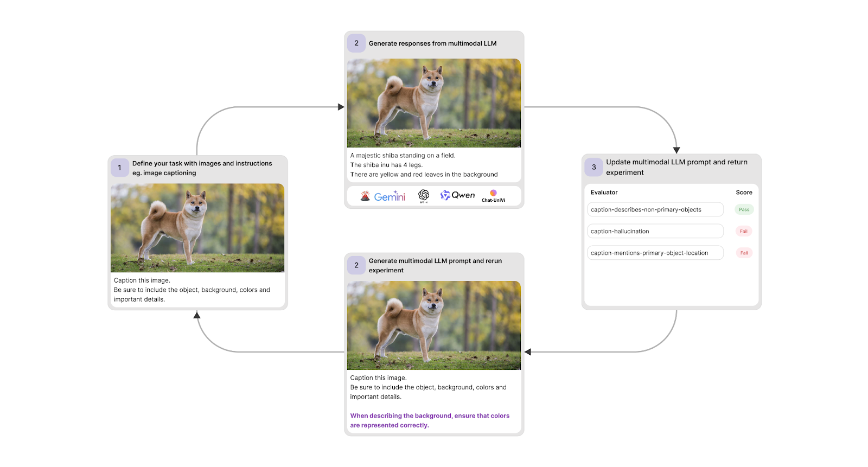The height and width of the screenshot is (467, 868).
Task: Open the shiba image in the rerun experiment card
Action: pyautogui.click(x=433, y=325)
